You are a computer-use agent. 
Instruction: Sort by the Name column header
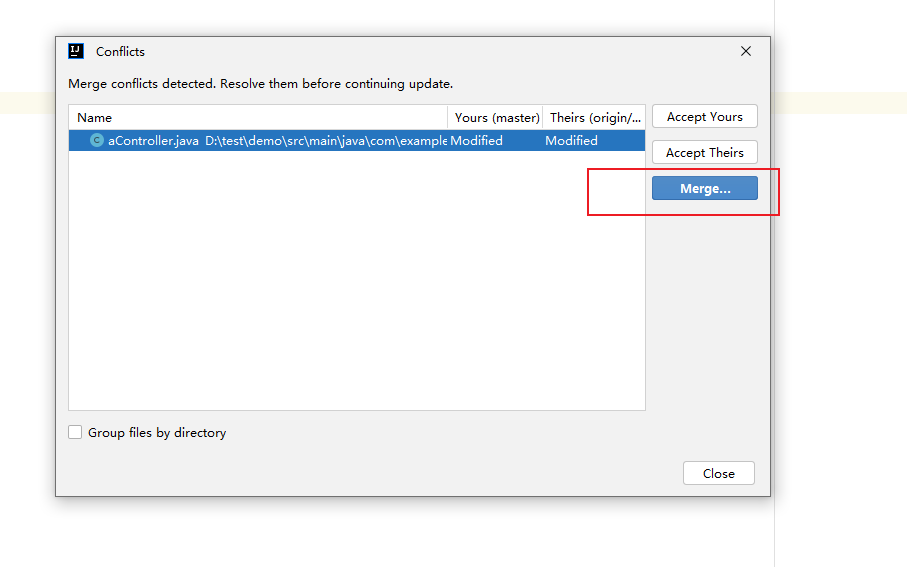click(95, 117)
